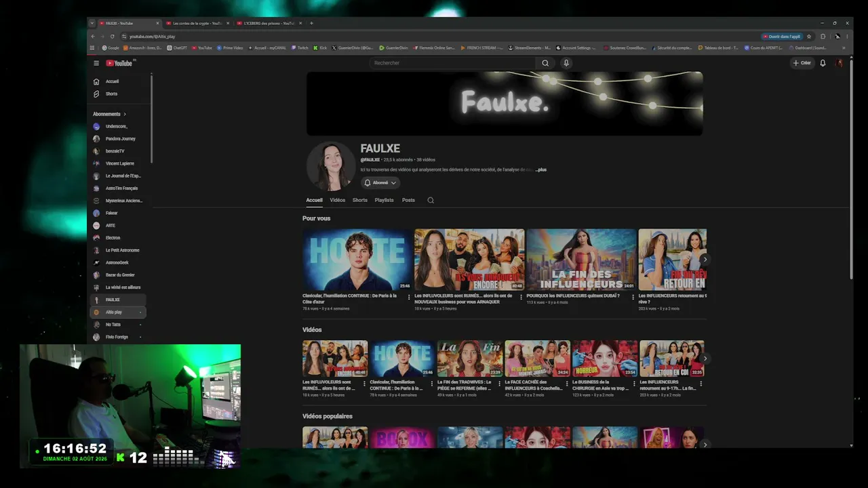Screen dimensions: 868x488
Task: Select the Playlists channel tab
Action: tap(384, 201)
